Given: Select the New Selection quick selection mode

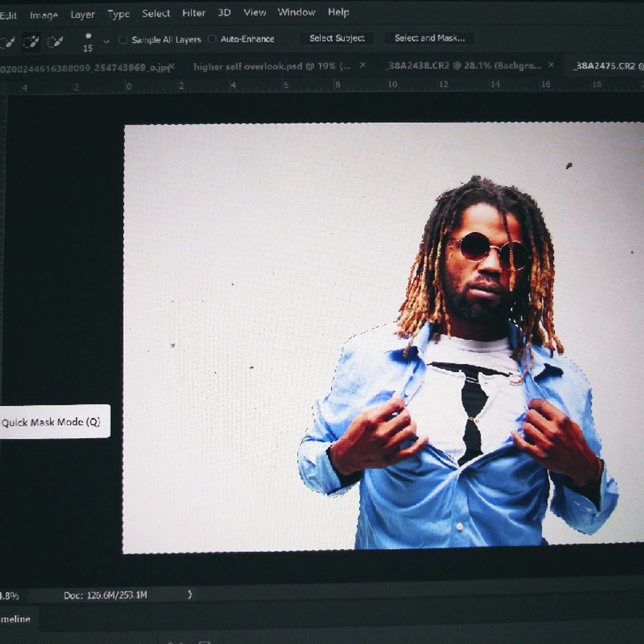Looking at the screenshot, I should [x=6, y=42].
